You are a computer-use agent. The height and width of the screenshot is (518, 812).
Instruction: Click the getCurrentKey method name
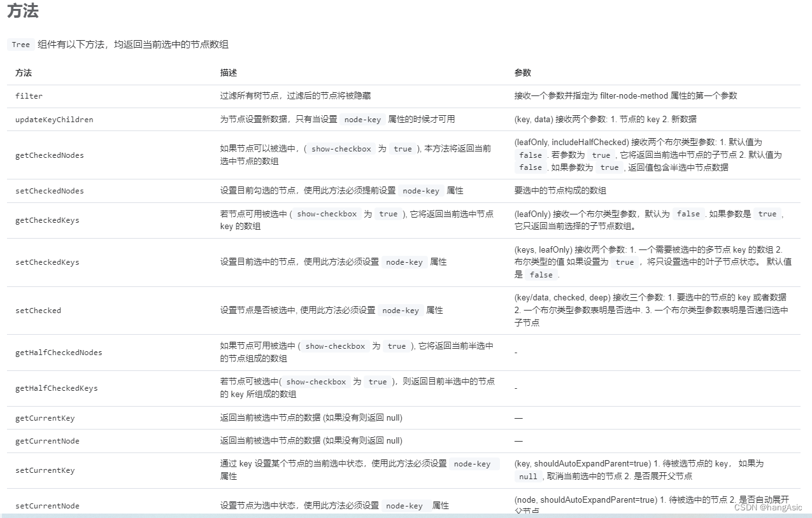[x=45, y=418]
